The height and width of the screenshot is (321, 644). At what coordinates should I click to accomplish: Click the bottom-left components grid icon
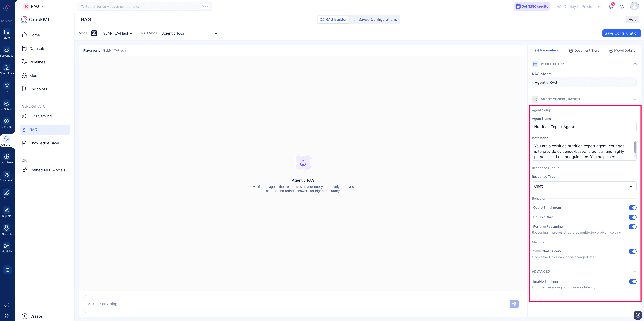tap(7, 316)
